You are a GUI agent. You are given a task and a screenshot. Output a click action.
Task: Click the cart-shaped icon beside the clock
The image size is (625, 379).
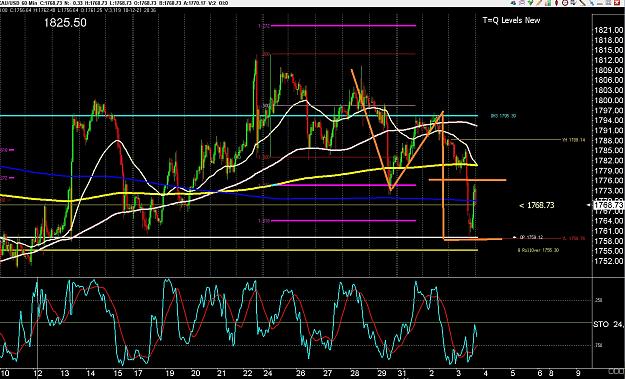coord(573,3)
